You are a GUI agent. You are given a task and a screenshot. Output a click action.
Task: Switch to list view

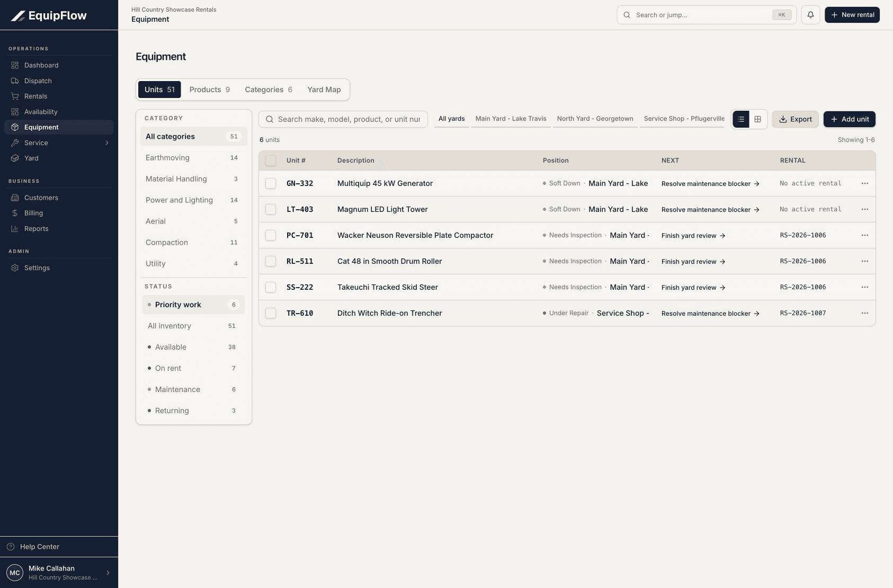click(x=741, y=119)
